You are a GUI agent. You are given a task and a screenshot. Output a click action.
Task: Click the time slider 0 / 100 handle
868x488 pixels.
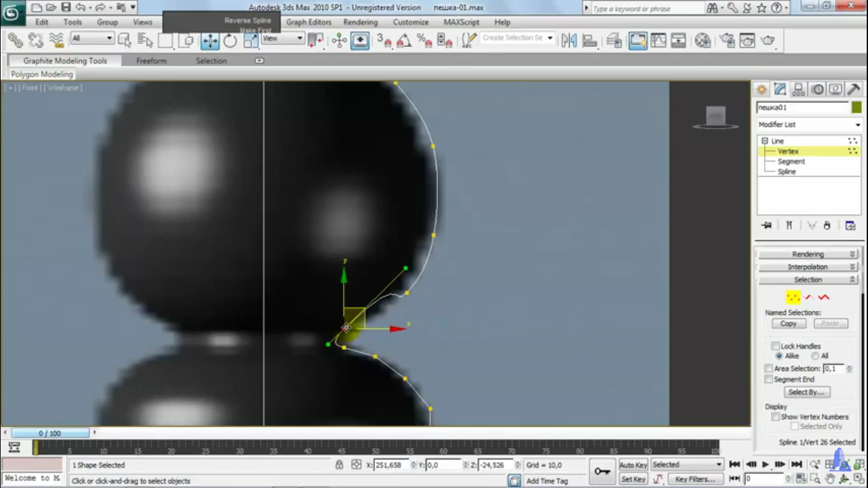(x=50, y=433)
